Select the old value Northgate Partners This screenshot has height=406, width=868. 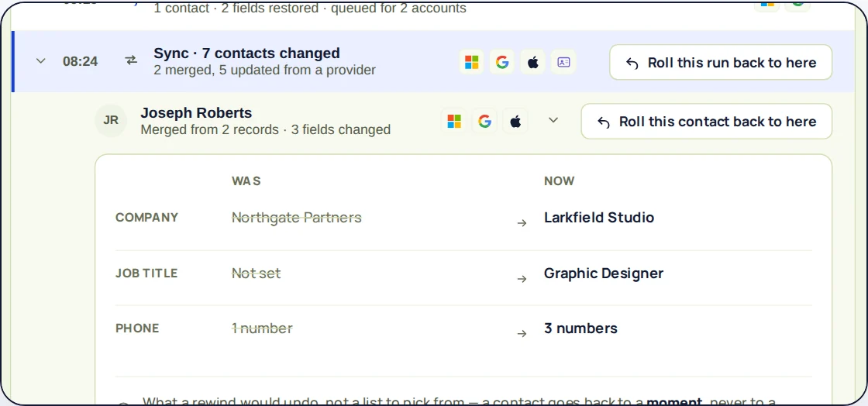(296, 218)
